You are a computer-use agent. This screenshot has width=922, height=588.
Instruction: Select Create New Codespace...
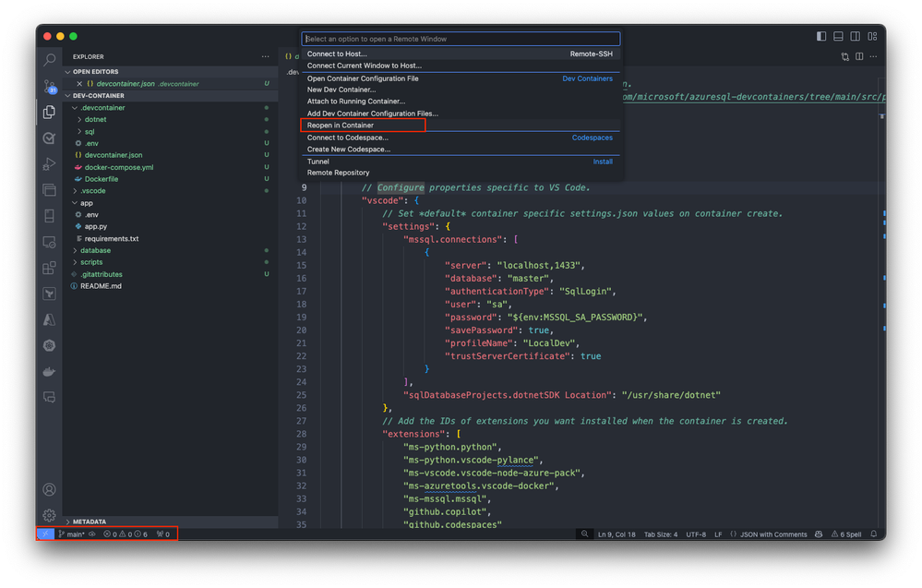click(461, 150)
